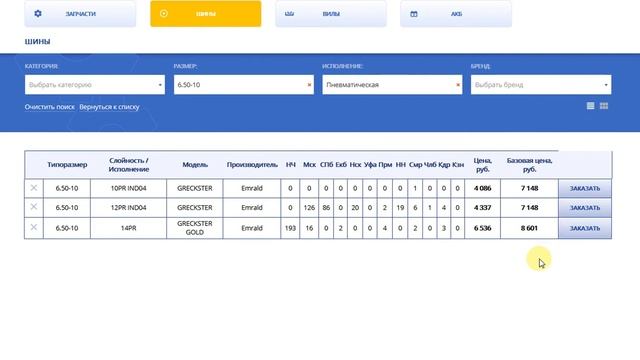The height and width of the screenshot is (360, 640).
Task: Click the gear icon on Запчасти
Action: (x=38, y=13)
